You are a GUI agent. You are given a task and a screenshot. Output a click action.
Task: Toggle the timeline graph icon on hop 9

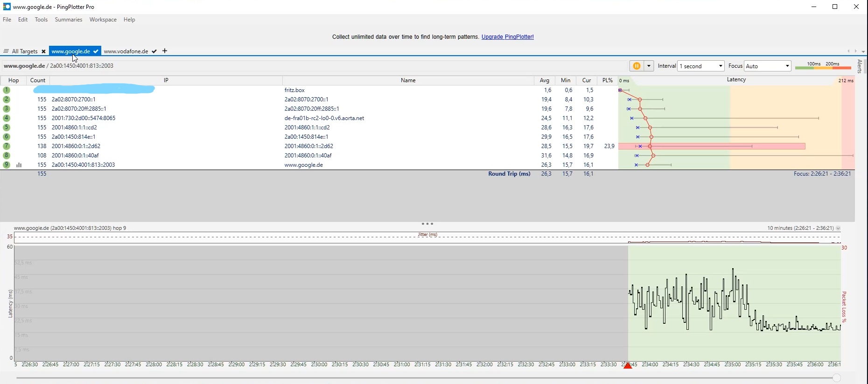coord(19,165)
